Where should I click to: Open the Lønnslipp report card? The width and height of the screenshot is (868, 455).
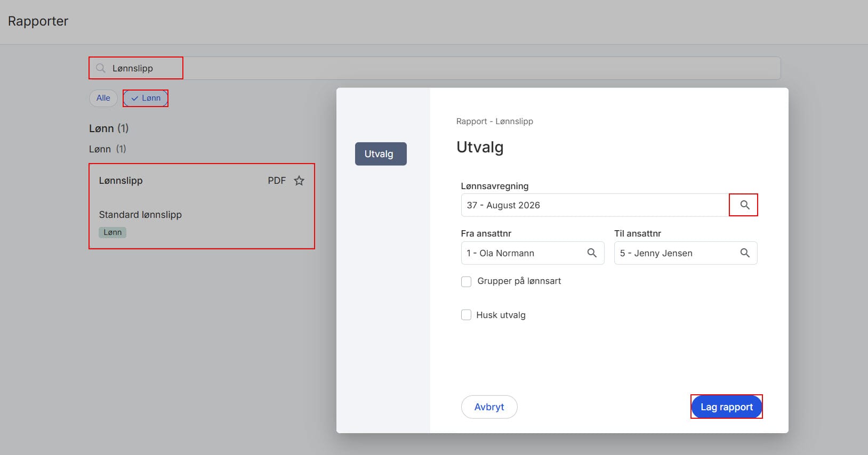click(x=202, y=206)
